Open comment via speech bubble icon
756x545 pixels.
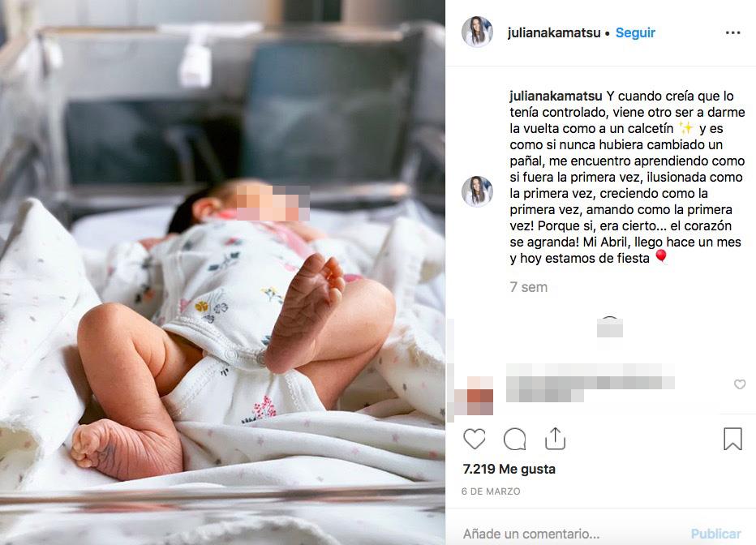point(514,439)
